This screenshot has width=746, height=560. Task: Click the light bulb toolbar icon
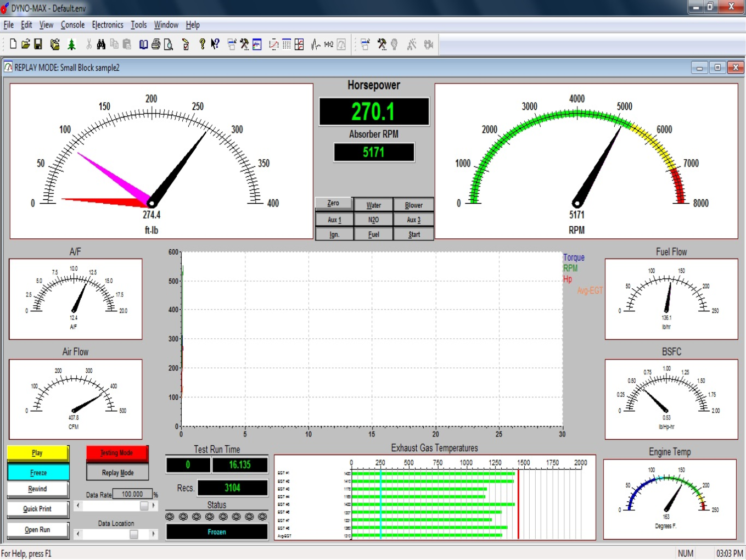pyautogui.click(x=394, y=44)
